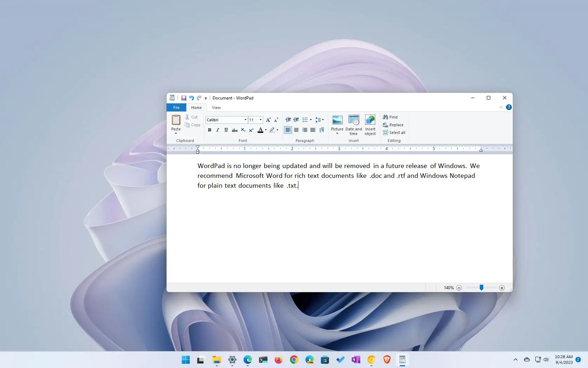The height and width of the screenshot is (368, 588).
Task: Enable center text alignment
Action: pos(296,130)
